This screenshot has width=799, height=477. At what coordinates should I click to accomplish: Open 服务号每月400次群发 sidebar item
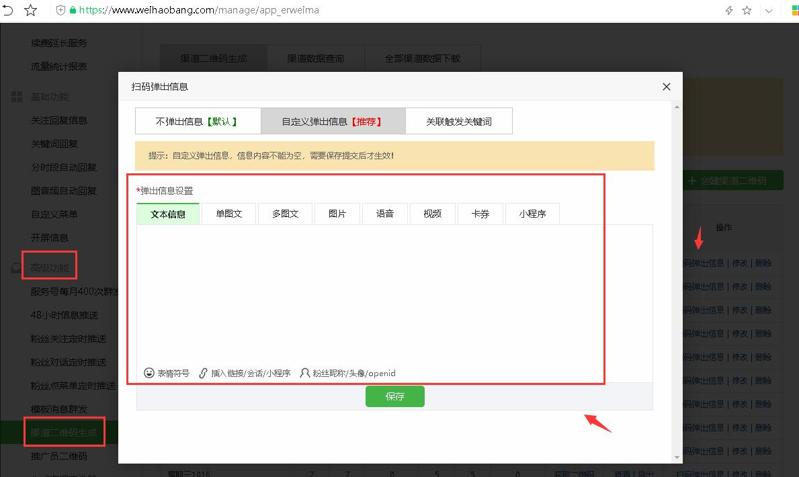tap(74, 292)
